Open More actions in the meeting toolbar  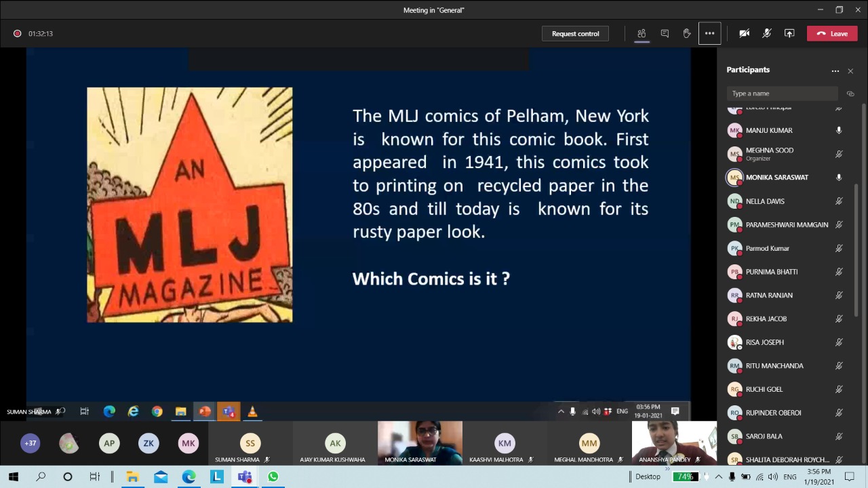pos(709,33)
